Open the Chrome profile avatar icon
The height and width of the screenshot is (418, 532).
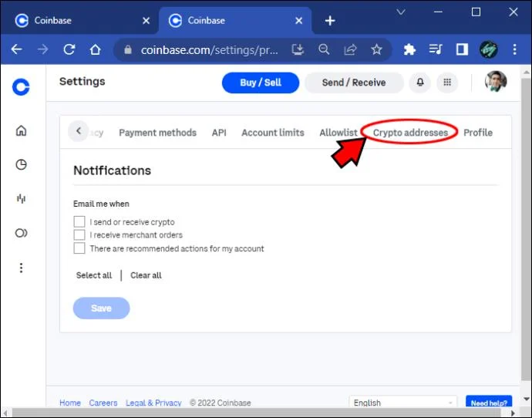[489, 49]
